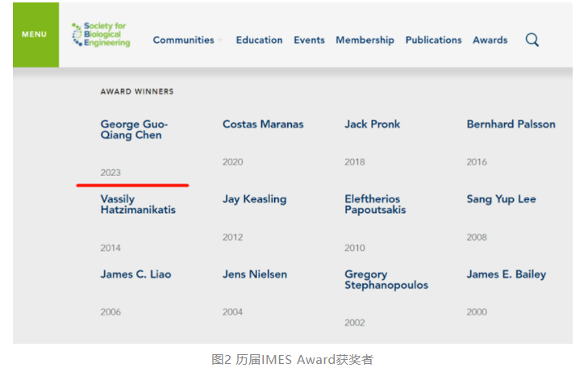
Task: View Jay Keasling award profile
Action: tap(254, 199)
